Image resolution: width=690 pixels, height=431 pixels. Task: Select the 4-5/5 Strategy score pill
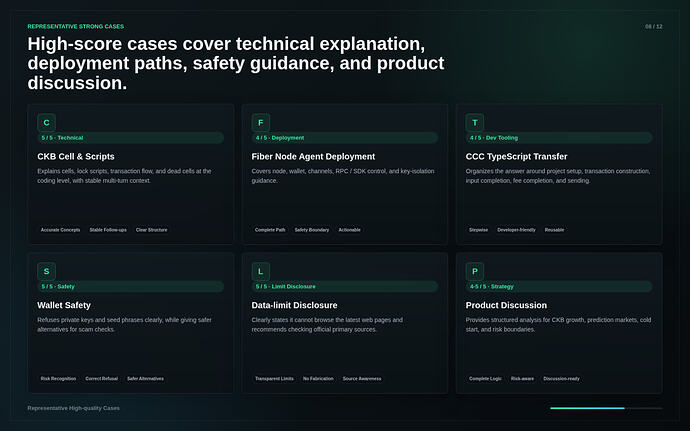coord(559,287)
